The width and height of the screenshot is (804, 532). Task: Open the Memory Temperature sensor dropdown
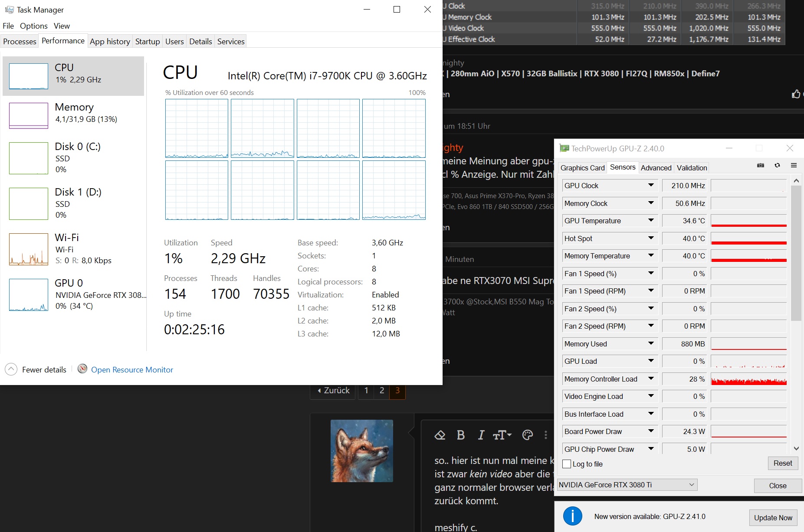[651, 256]
